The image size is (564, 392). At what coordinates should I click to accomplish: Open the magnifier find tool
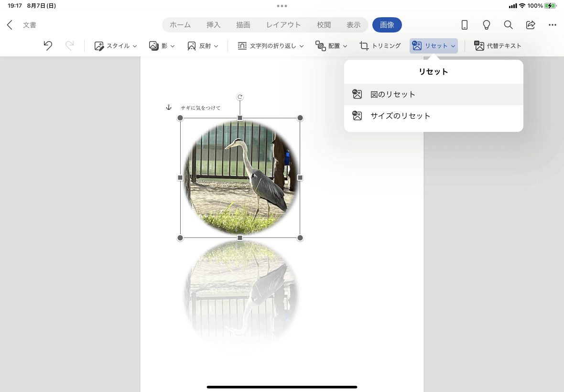[x=508, y=25]
